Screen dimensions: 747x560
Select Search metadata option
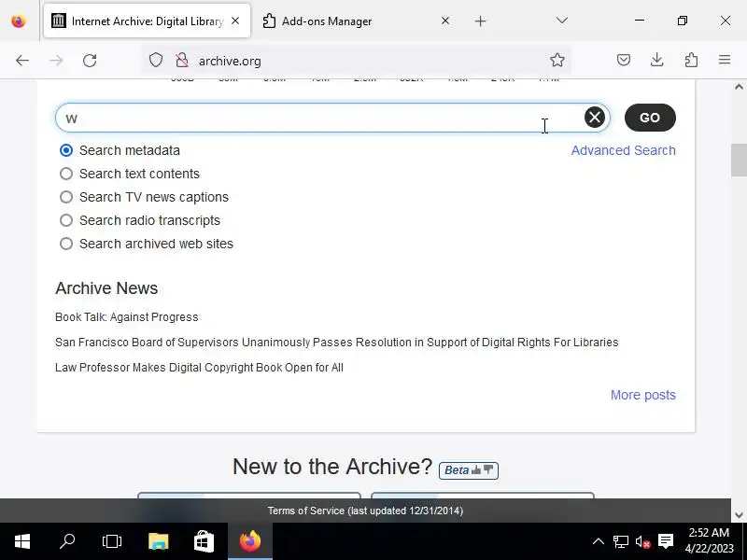tap(66, 150)
